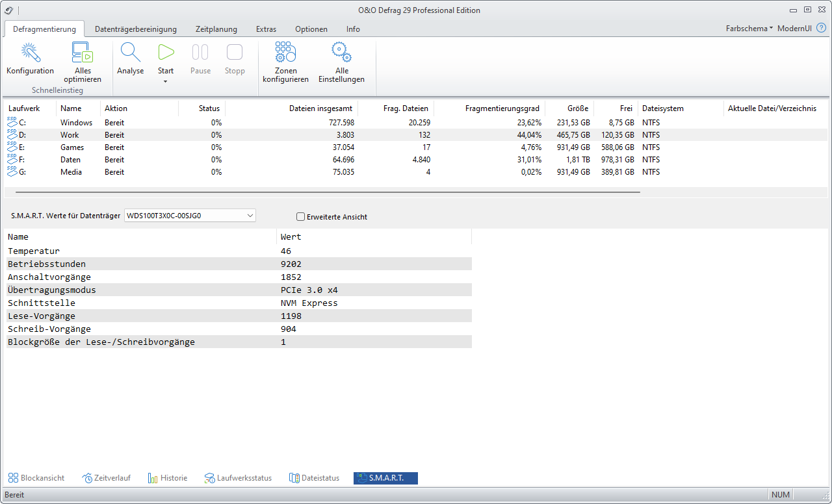Switch to Historie view
832x504 pixels.
click(x=168, y=478)
